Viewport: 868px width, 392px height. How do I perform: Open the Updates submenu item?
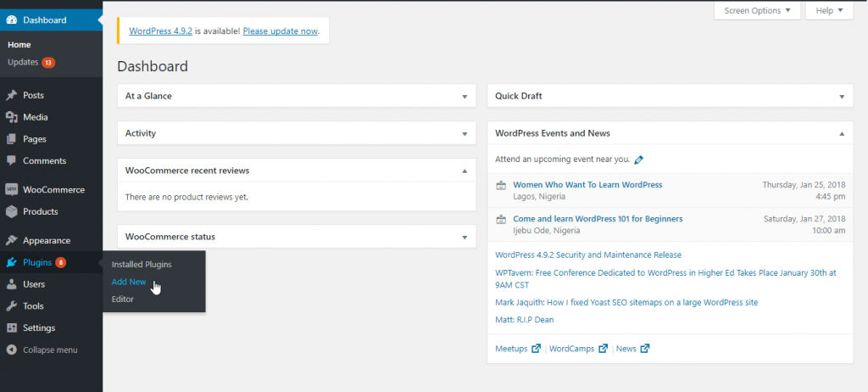click(x=23, y=62)
